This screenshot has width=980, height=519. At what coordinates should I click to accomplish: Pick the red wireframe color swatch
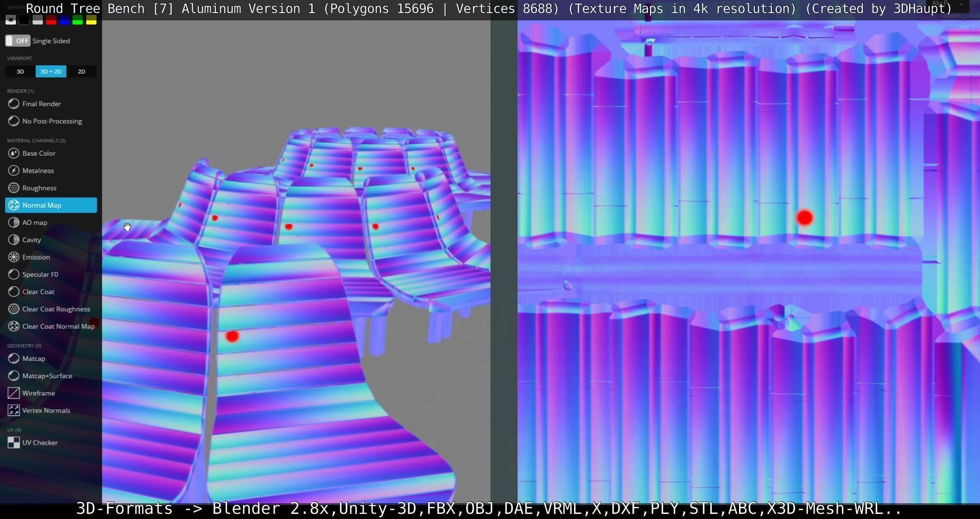coord(51,20)
